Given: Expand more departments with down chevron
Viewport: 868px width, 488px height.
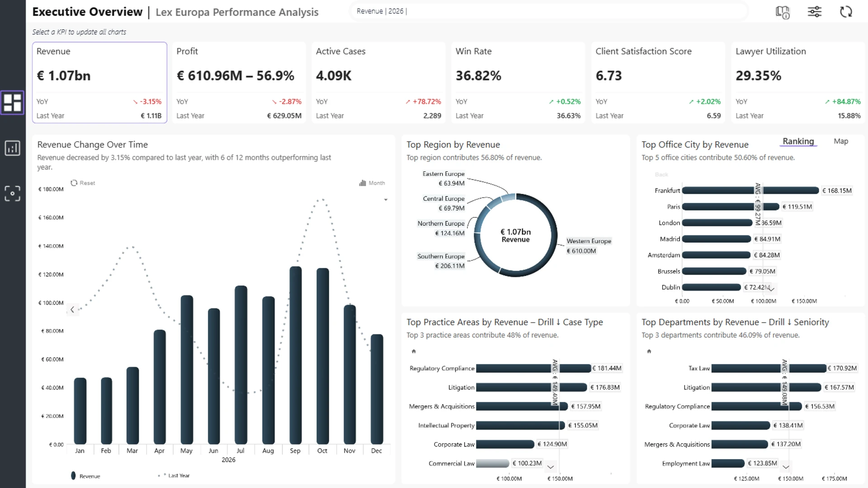Looking at the screenshot, I should (x=786, y=467).
